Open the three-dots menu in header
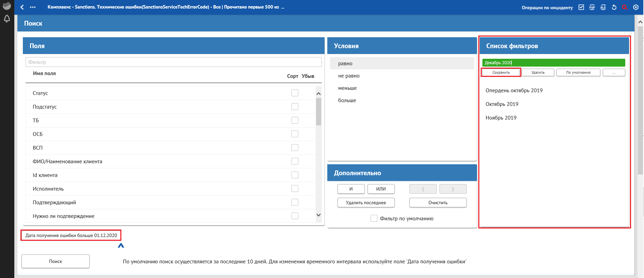This screenshot has width=644, height=278. tap(33, 7)
